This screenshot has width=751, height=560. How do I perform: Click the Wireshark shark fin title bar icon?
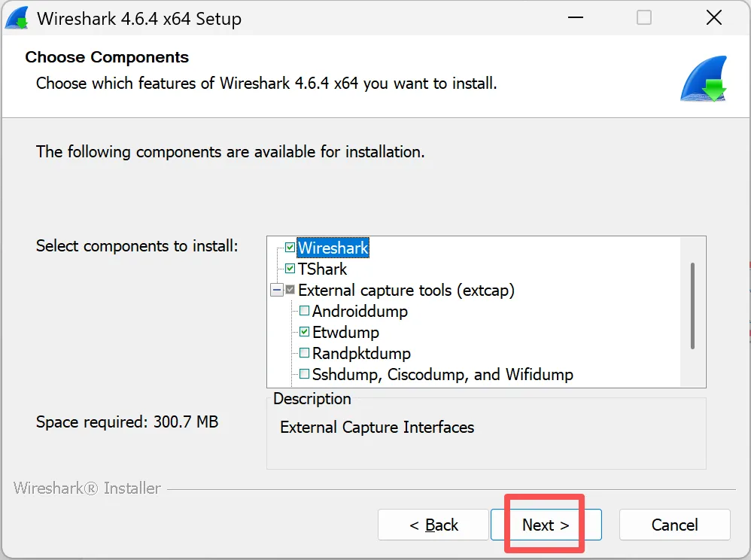click(17, 18)
